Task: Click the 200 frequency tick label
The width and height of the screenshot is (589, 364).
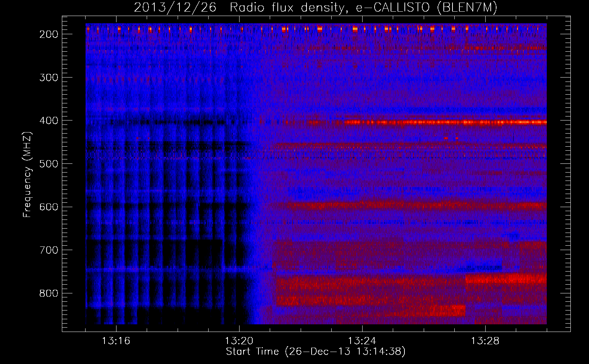Action: coord(48,34)
